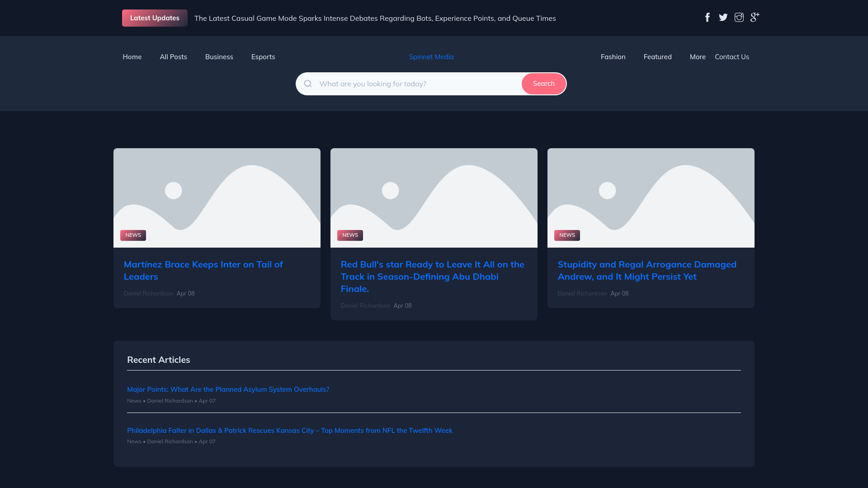Click the Spinnet Media site title
This screenshot has height=488, width=868.
coord(431,57)
